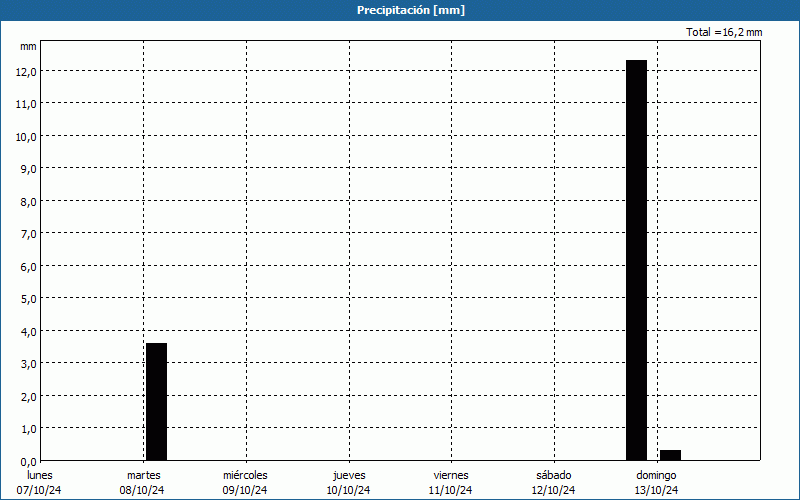Viewport: 800px width, 500px height.
Task: Click the 9,0 y-axis value
Action: tap(29, 169)
